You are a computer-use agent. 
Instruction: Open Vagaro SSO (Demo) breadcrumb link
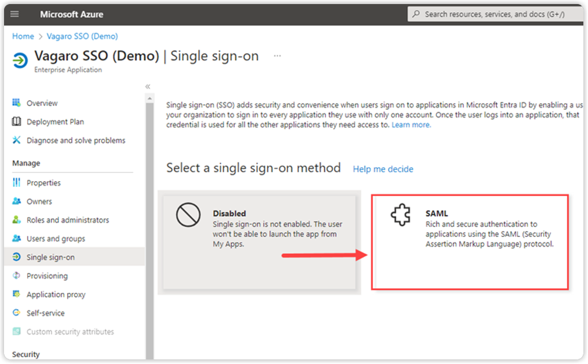[82, 36]
